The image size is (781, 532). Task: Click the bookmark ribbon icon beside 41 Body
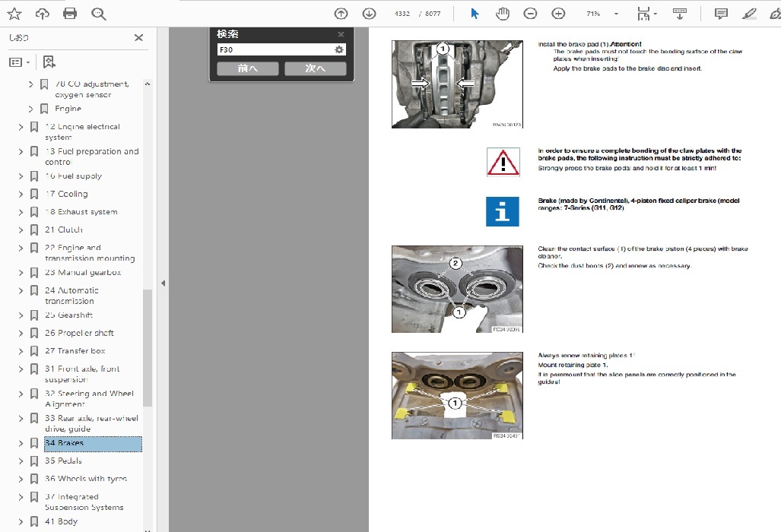(34, 521)
